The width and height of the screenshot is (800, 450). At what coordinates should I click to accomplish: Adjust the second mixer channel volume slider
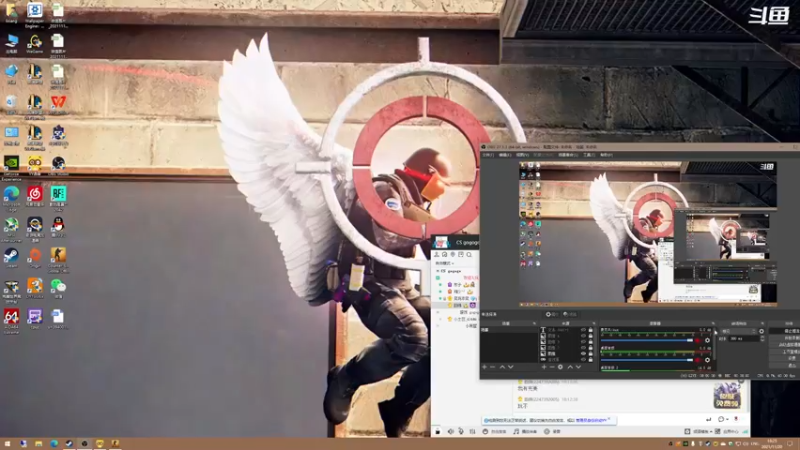[647, 360]
